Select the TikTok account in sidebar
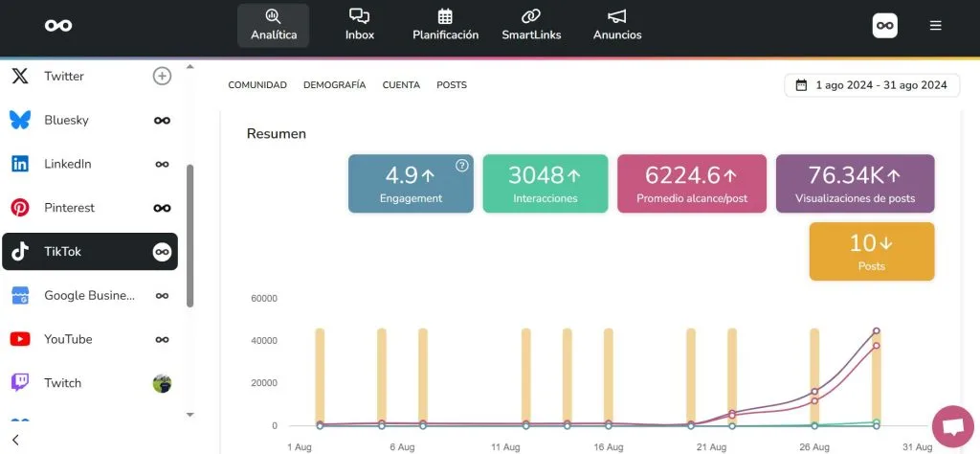 pos(90,252)
